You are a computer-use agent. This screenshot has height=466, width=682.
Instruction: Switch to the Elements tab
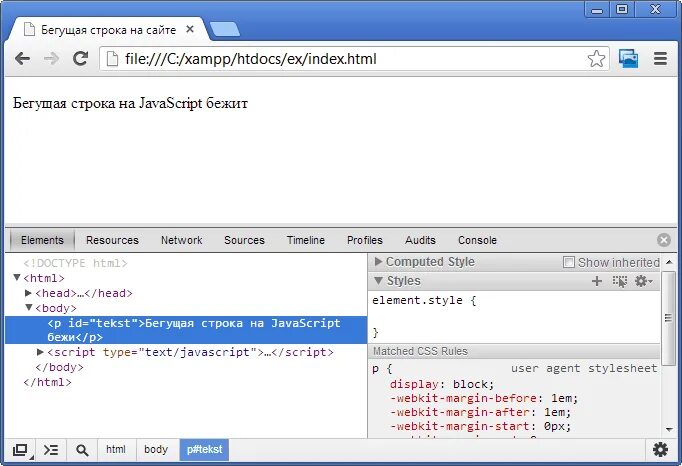pos(42,240)
